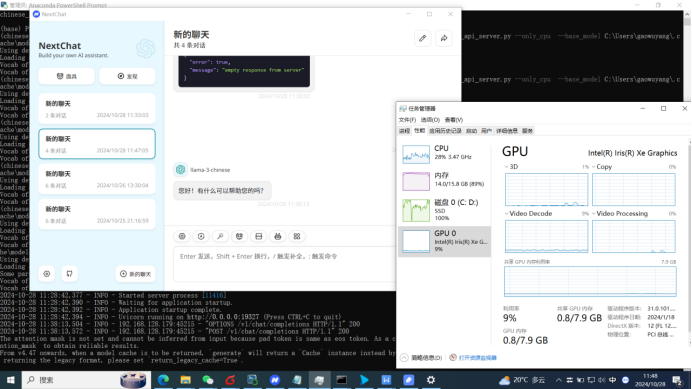Select the chat dated 2024/10/28 11:33:03

pyautogui.click(x=97, y=109)
